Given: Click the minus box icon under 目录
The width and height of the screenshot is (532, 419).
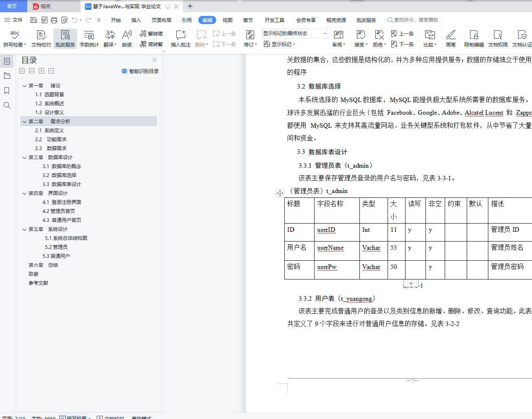Looking at the screenshot, I should tap(51, 71).
